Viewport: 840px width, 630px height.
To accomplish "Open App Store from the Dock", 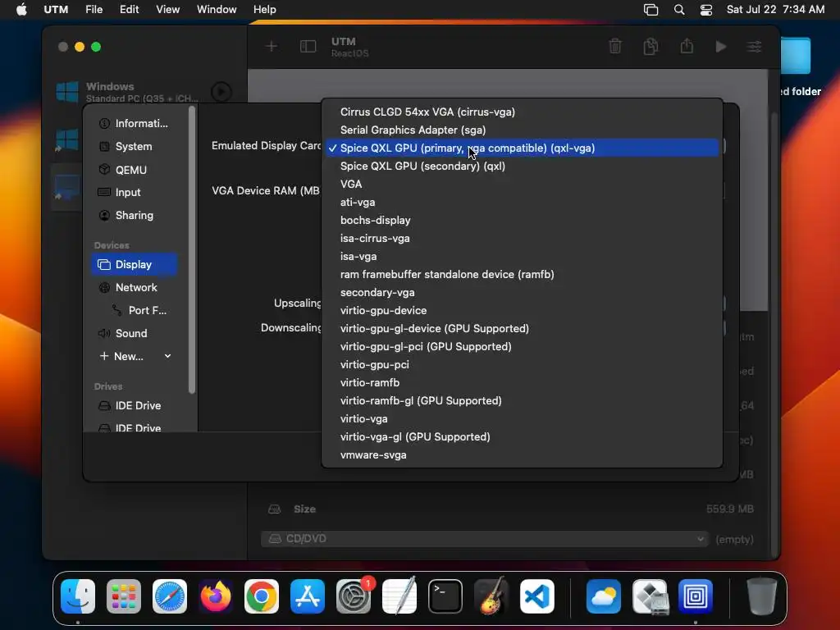I will (308, 596).
